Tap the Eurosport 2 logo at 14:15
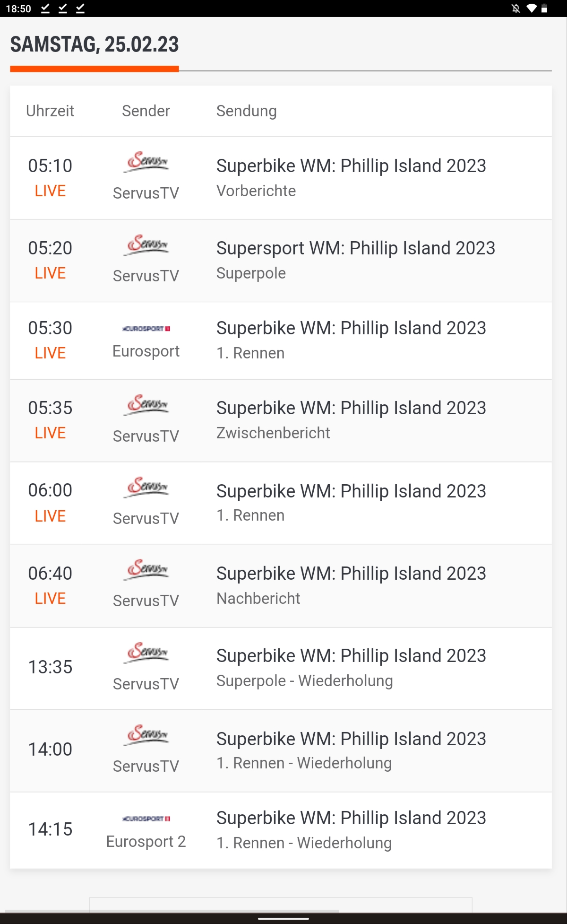The width and height of the screenshot is (567, 924). click(146, 819)
